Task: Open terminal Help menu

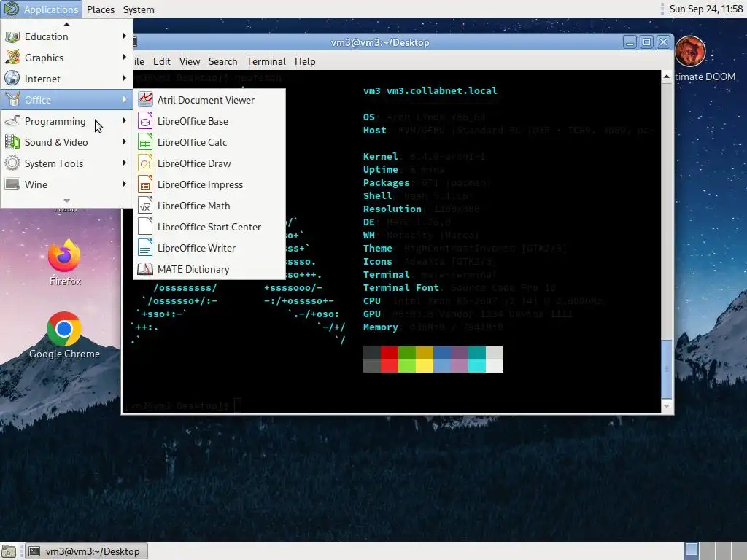Action: [305, 61]
